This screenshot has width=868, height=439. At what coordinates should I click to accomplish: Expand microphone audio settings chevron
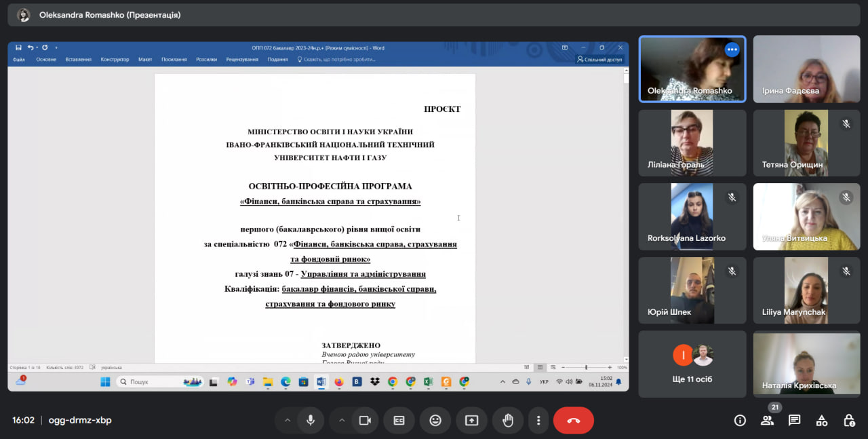pyautogui.click(x=288, y=421)
